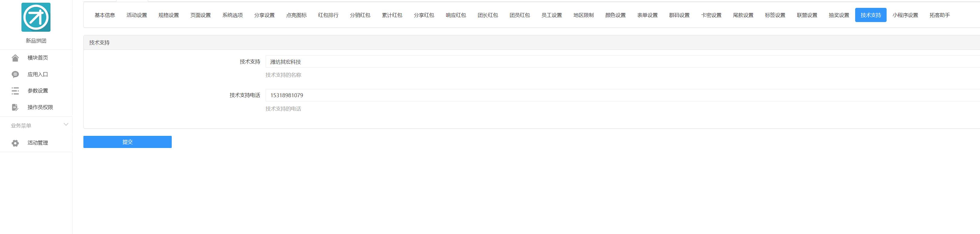Click the hint text 技术支持的名称

coord(284,75)
